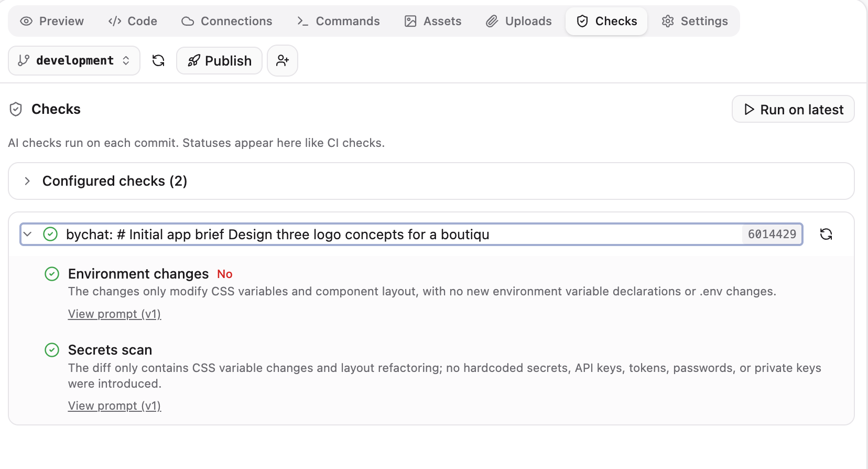Click the green status icon of bychat commit

50,234
